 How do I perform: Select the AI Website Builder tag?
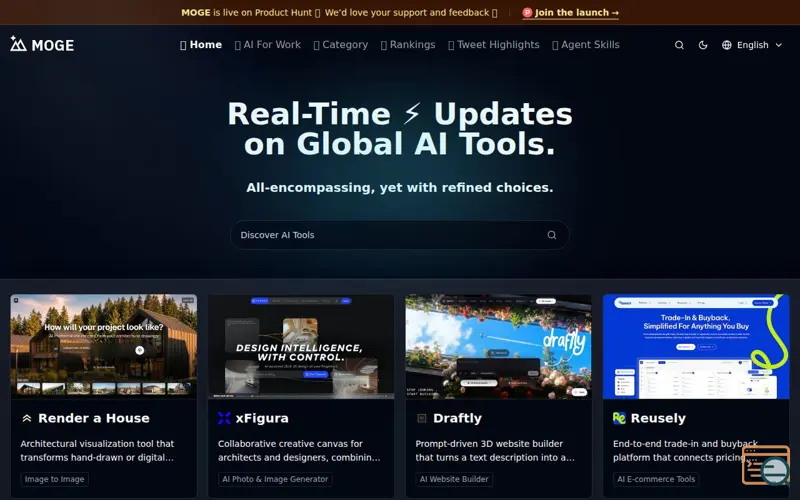coord(454,479)
